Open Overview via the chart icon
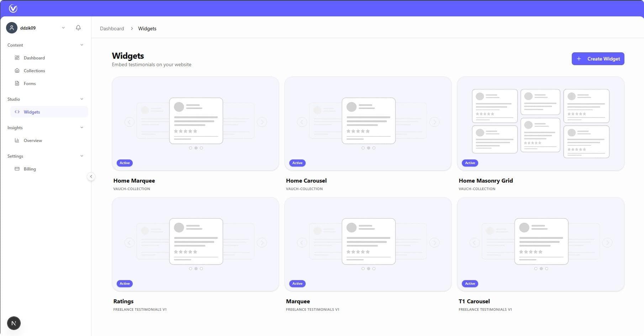This screenshot has height=336, width=644. [x=17, y=140]
